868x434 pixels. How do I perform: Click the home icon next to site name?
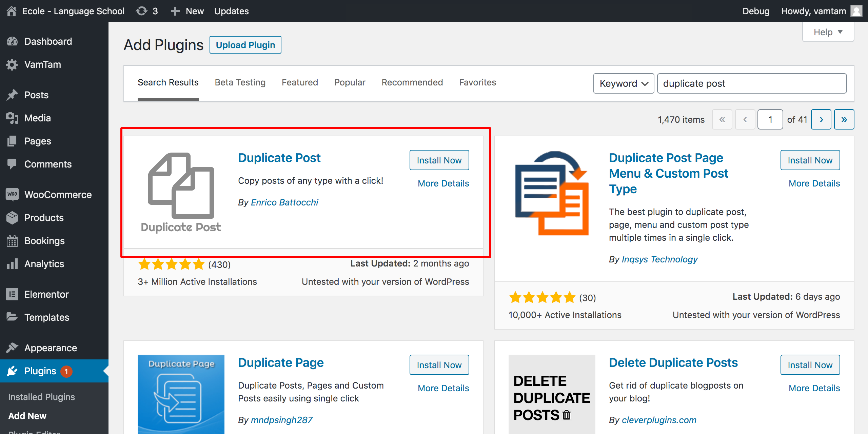tap(12, 11)
